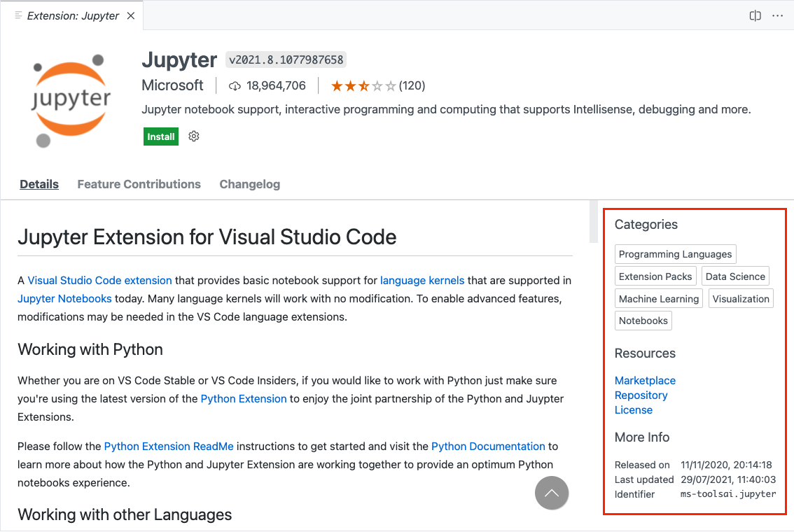Image resolution: width=794 pixels, height=532 pixels.
Task: Open the manage gear icon menu
Action: [194, 136]
